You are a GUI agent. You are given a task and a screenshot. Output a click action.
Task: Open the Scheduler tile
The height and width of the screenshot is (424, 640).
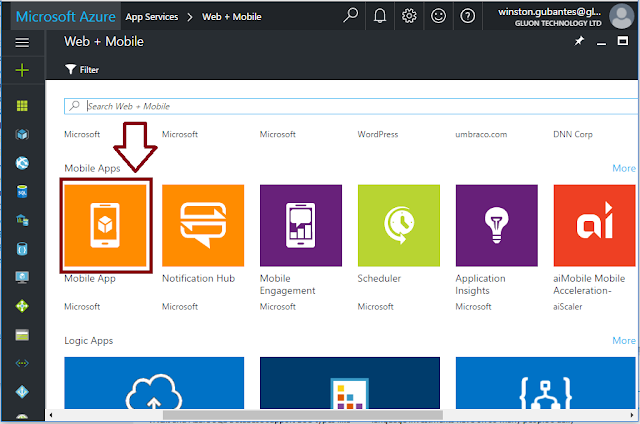pos(399,225)
